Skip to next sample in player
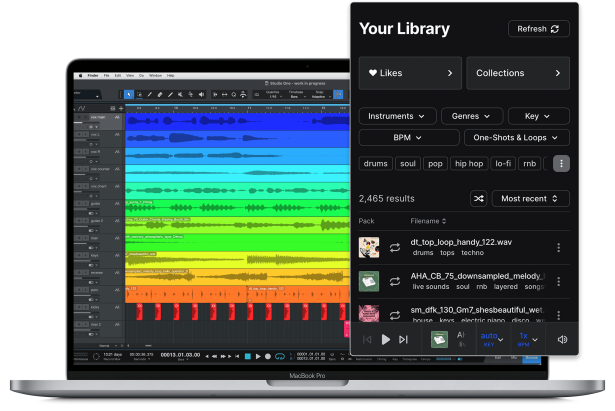 pos(403,339)
